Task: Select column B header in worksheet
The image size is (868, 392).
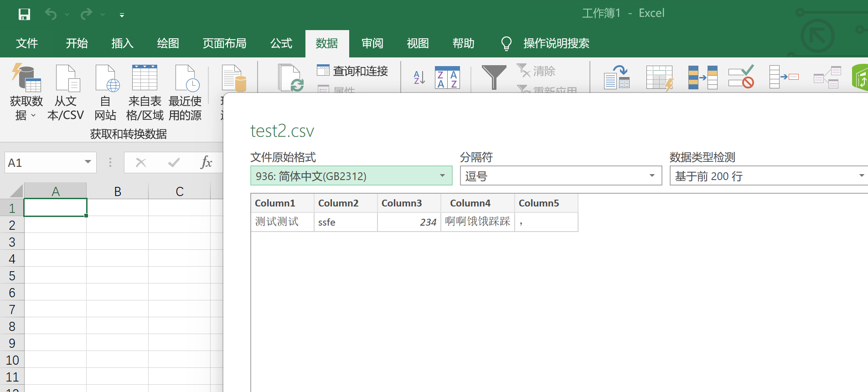Action: (118, 191)
